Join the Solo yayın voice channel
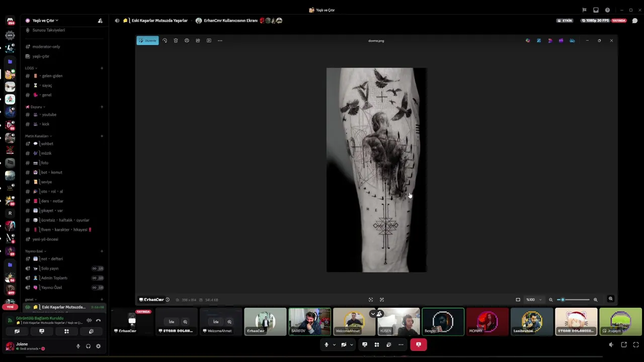644x362 pixels. tap(65, 268)
